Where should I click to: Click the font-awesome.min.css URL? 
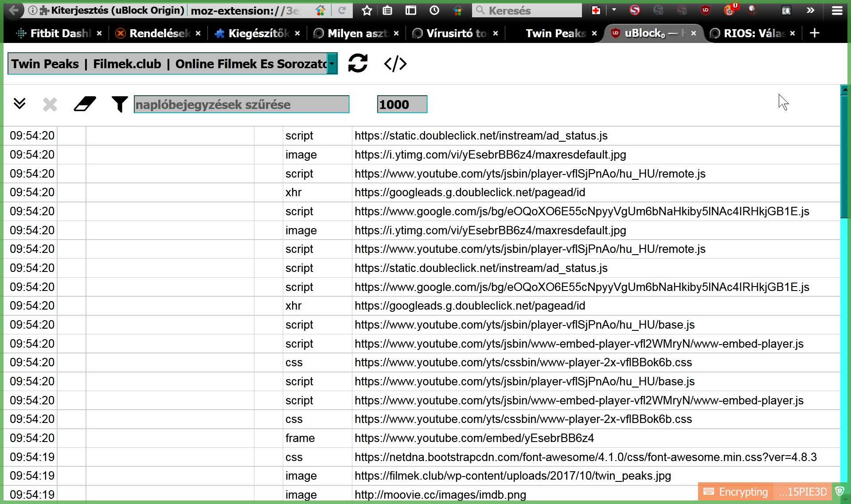(x=586, y=457)
